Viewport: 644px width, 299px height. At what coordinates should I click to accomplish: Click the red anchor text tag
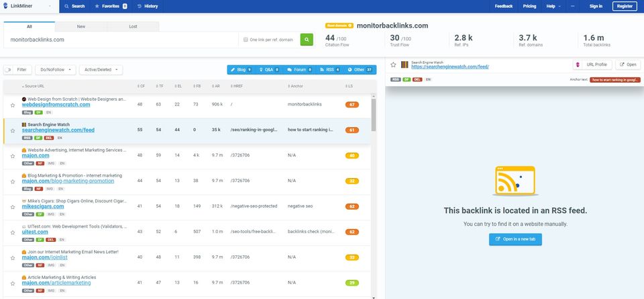[x=615, y=80]
